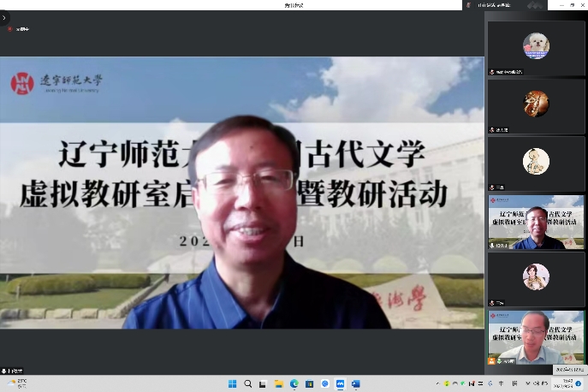Select the dancer avatar participant tile
588x392 pixels.
536,104
